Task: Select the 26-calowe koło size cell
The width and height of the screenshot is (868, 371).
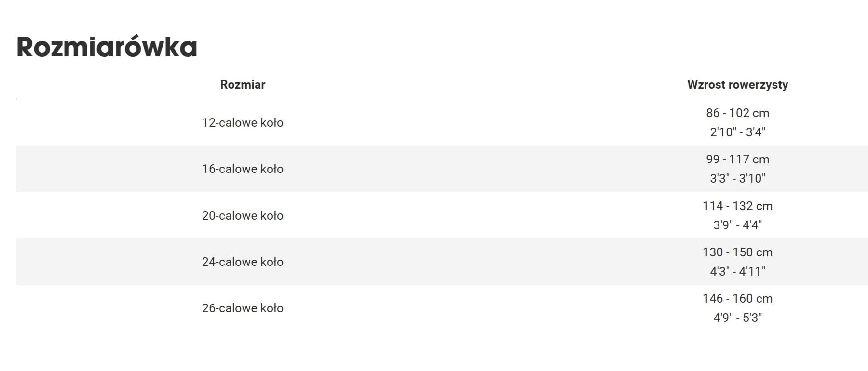Action: [x=243, y=308]
